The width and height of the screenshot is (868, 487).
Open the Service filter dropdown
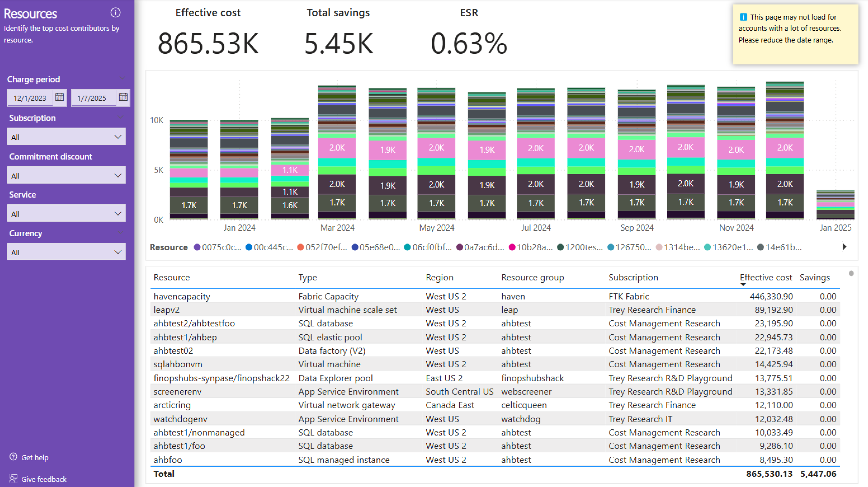[118, 214]
